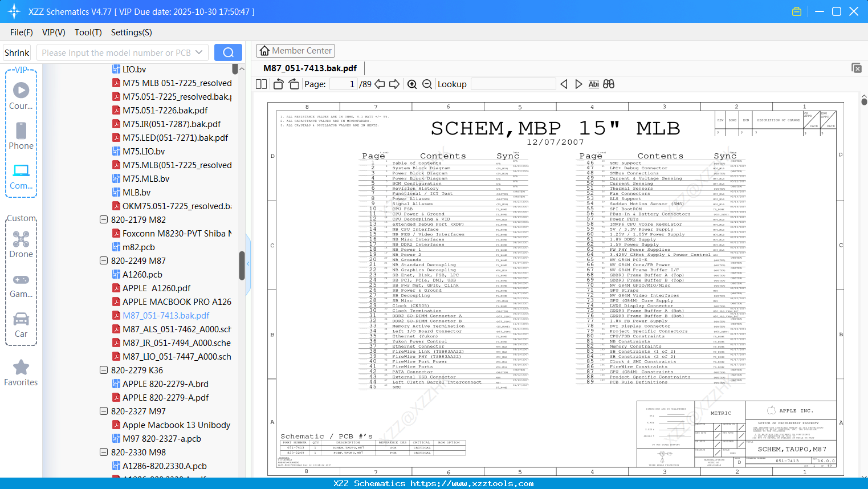This screenshot has width=868, height=489.
Task: Open the Tool(T) menu
Action: pyautogui.click(x=88, y=32)
